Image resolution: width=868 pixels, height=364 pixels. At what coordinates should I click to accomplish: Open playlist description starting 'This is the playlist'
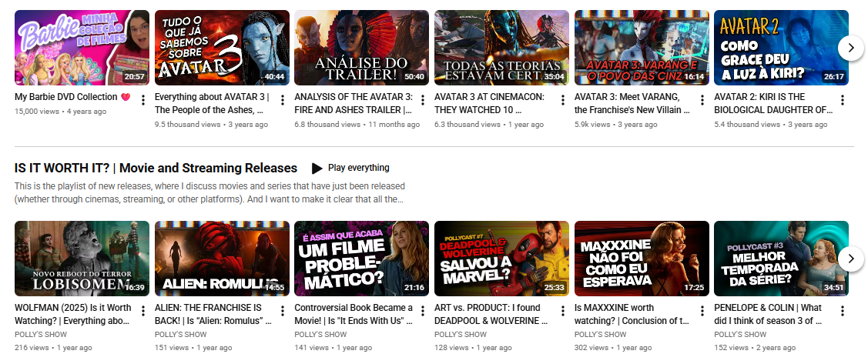tap(209, 192)
